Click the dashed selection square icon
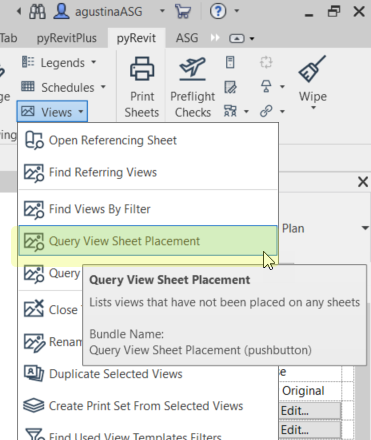 [266, 62]
